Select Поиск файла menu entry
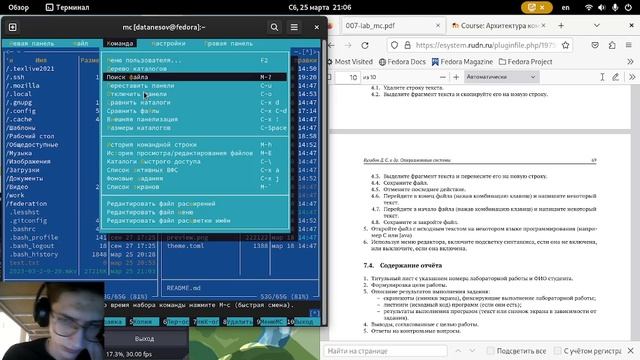This screenshot has height=360, width=640. click(x=194, y=77)
